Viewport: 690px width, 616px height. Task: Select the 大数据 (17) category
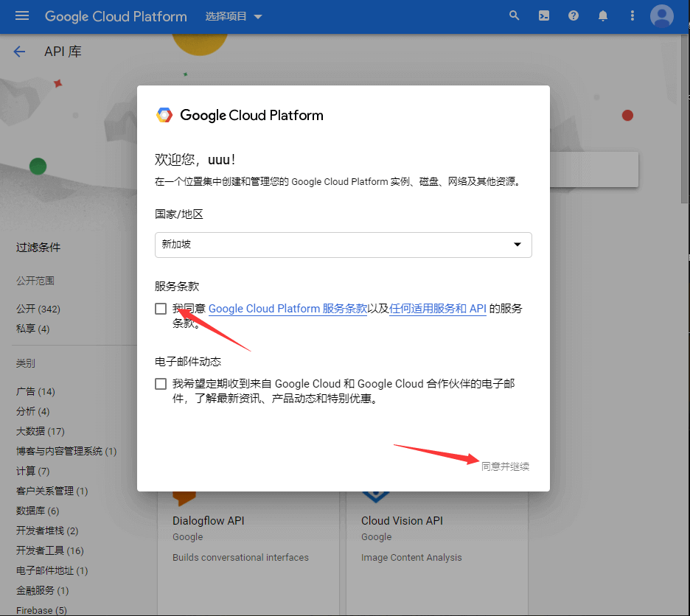click(41, 431)
